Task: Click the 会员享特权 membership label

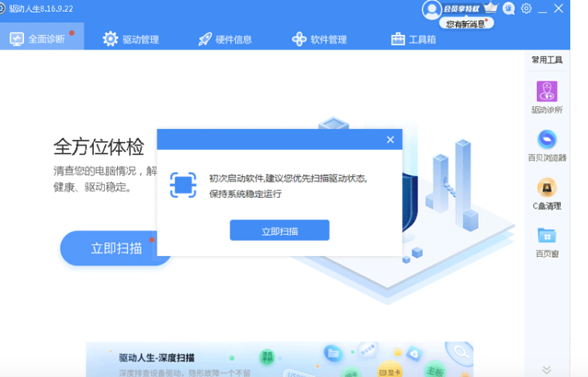Action: (461, 9)
